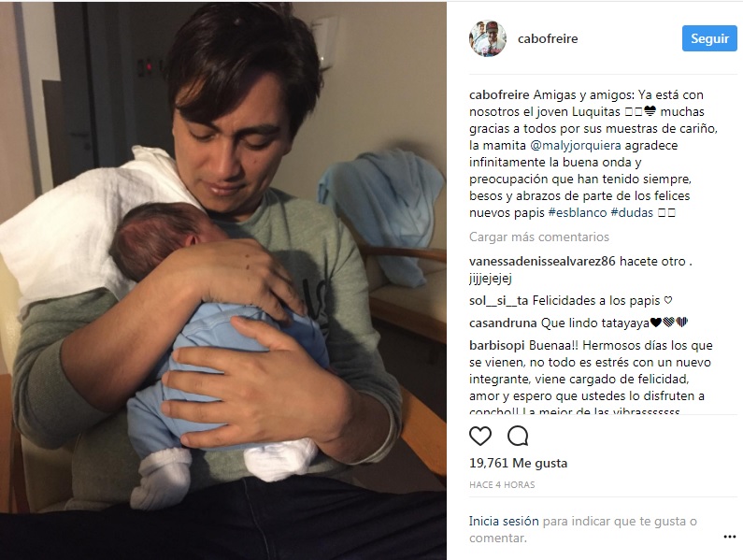View the 19,761 Me gusta likes list
This screenshot has height=560, width=743.
pos(518,464)
